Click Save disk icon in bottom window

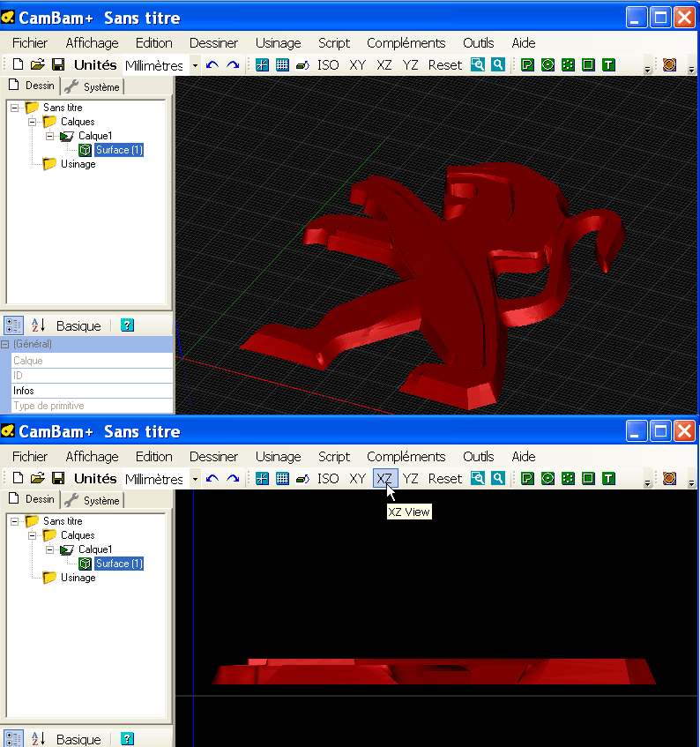click(58, 478)
